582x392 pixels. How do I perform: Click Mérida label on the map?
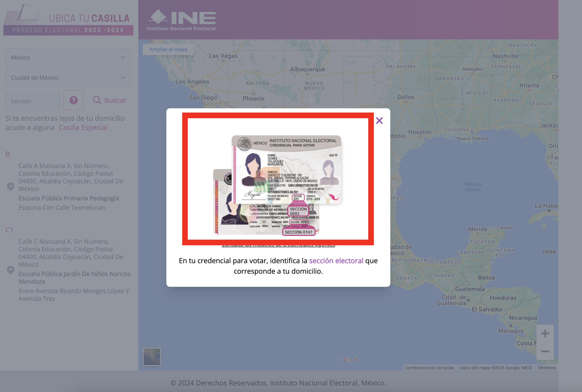(477, 229)
